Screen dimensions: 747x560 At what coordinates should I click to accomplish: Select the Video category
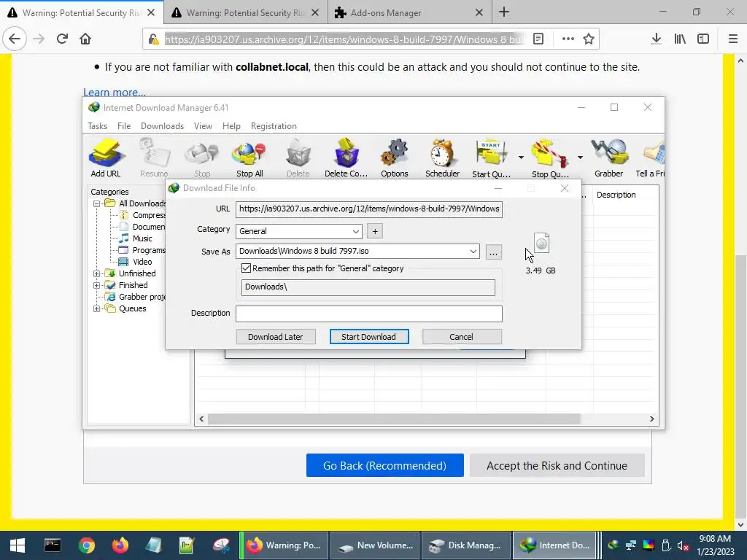pyautogui.click(x=142, y=262)
